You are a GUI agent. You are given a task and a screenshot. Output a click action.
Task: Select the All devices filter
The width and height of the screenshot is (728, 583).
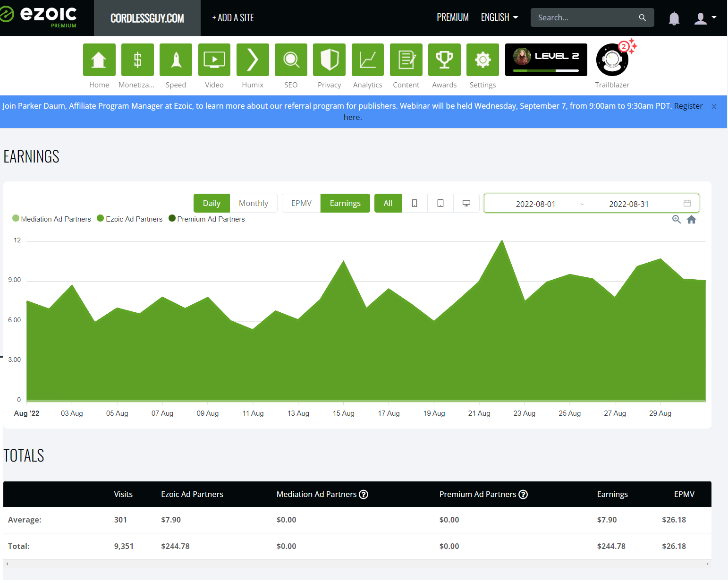click(388, 203)
